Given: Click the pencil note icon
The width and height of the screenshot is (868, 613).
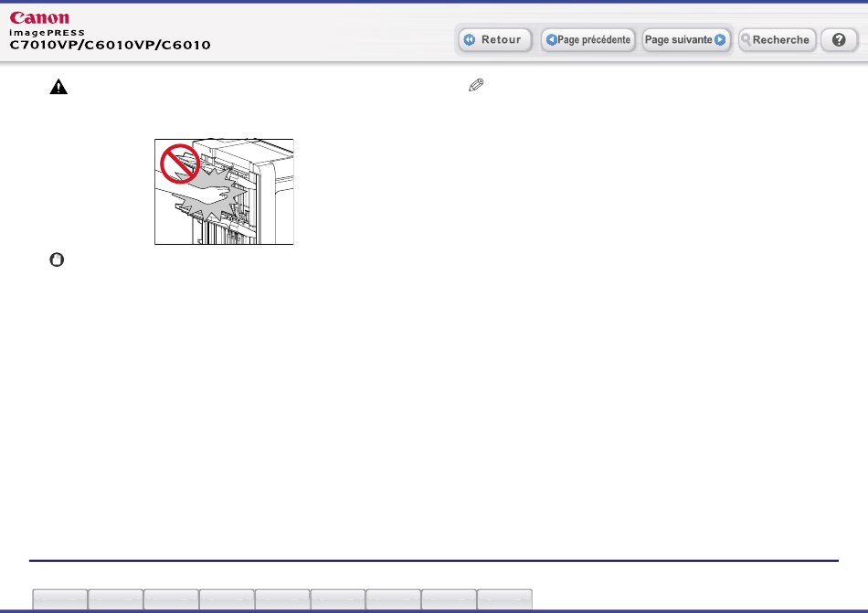Looking at the screenshot, I should (476, 85).
